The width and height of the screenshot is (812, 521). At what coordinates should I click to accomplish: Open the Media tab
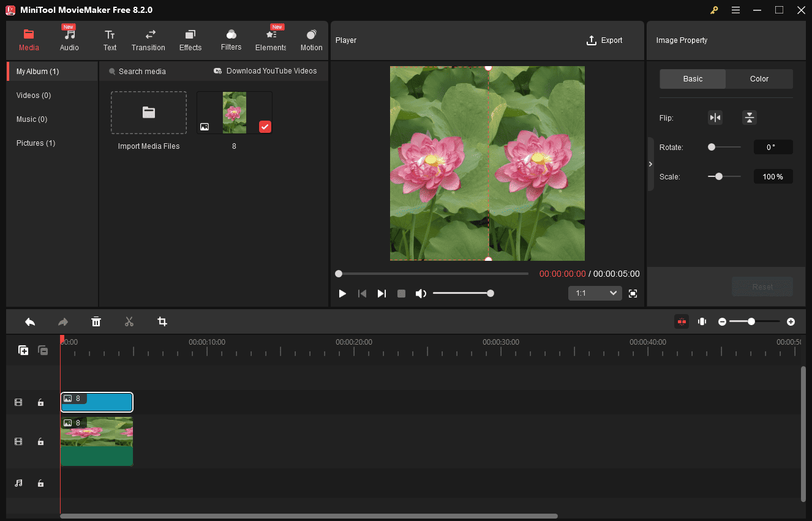[x=29, y=40]
